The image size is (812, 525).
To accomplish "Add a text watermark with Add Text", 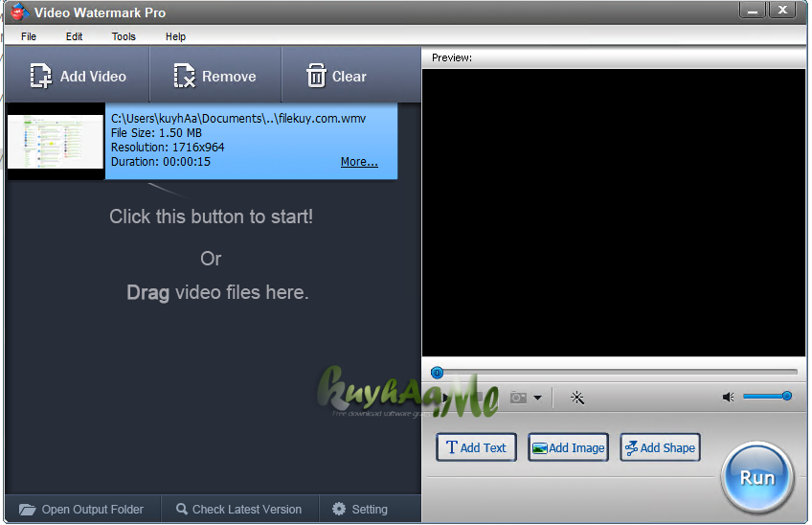I will point(476,447).
